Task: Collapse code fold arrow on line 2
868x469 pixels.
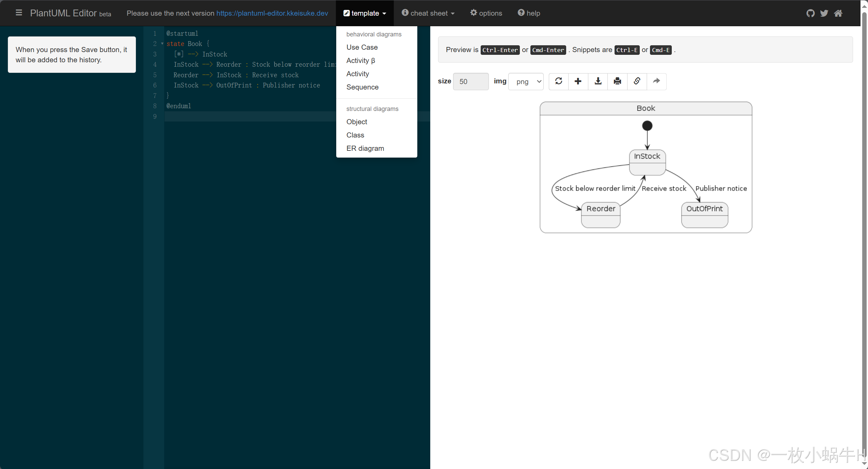Action: (162, 44)
